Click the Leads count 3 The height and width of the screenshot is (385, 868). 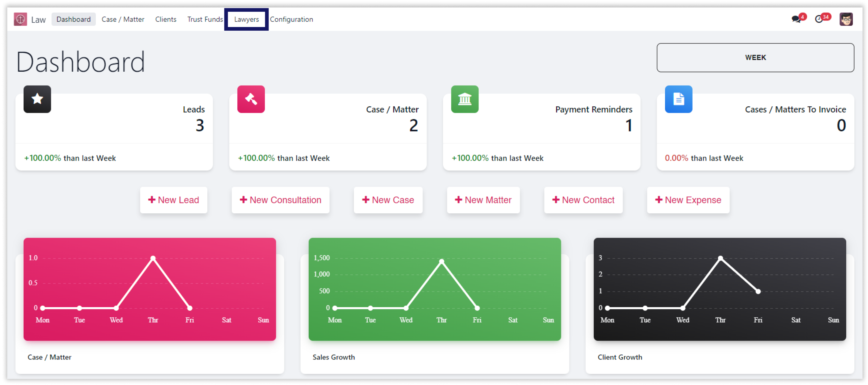pos(200,125)
